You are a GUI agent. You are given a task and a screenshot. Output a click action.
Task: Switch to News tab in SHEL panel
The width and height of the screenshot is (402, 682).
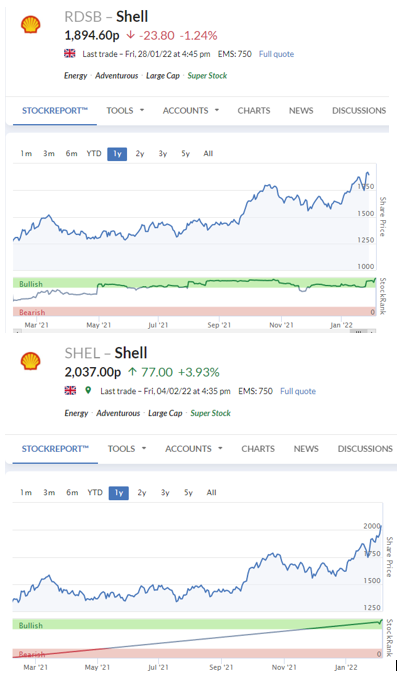pyautogui.click(x=306, y=448)
